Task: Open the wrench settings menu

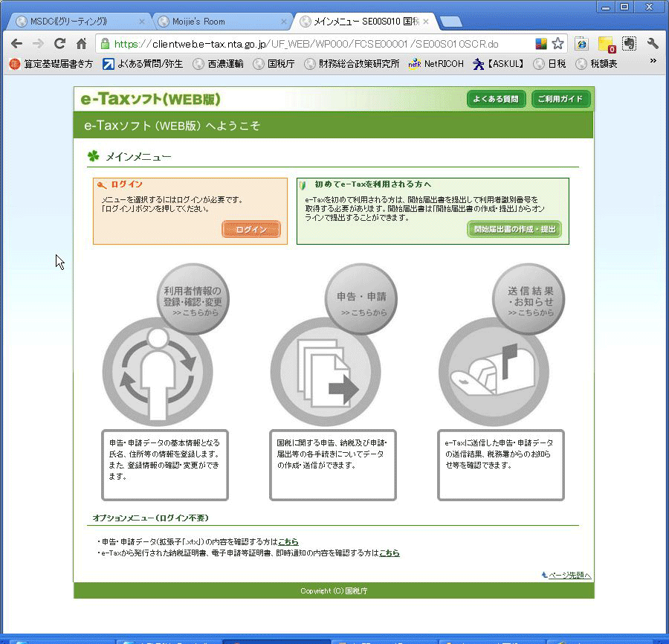Action: pos(653,44)
